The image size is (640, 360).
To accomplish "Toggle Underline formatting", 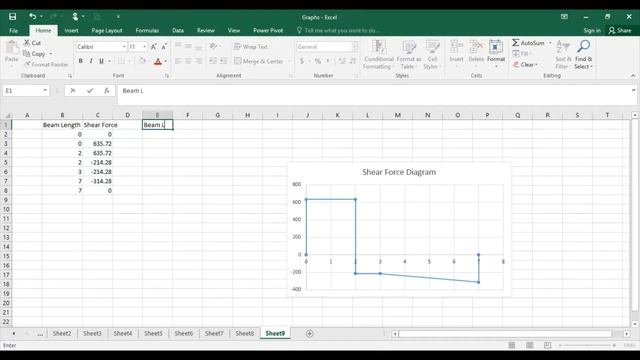I will (x=101, y=61).
